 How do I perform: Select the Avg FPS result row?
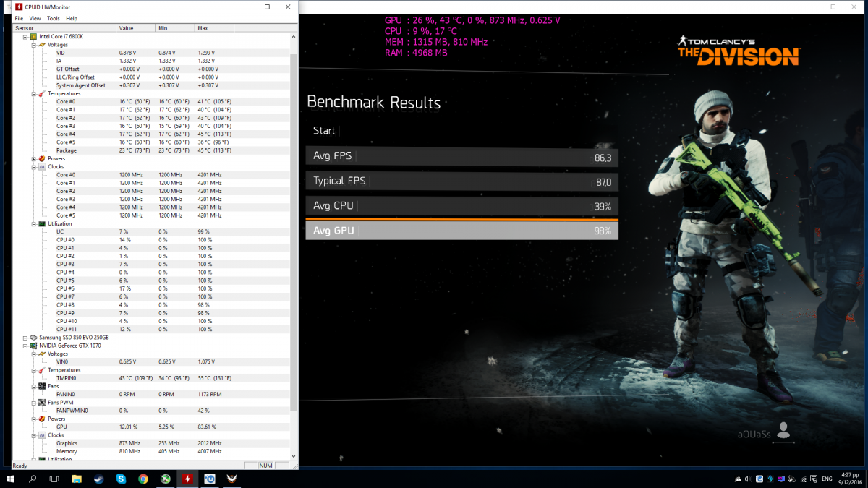pos(461,157)
